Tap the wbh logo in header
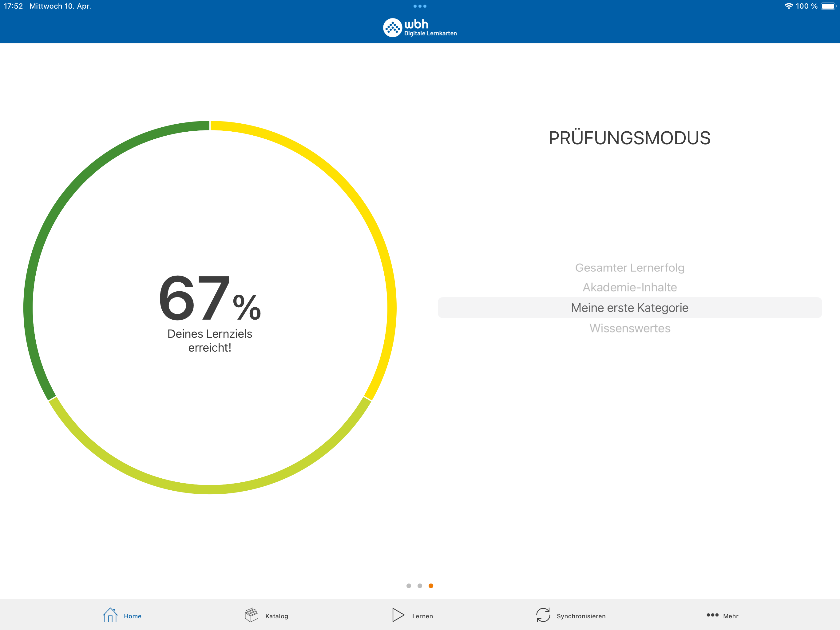The width and height of the screenshot is (840, 630). pyautogui.click(x=420, y=28)
